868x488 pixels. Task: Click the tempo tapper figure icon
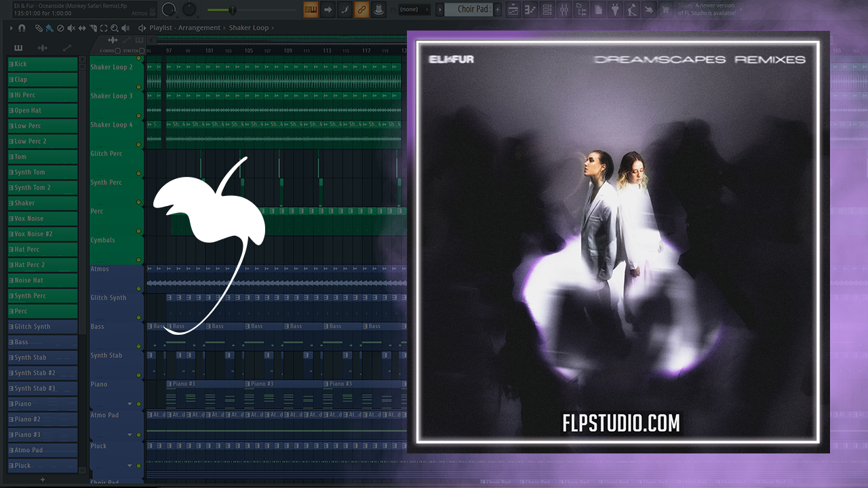tap(631, 9)
